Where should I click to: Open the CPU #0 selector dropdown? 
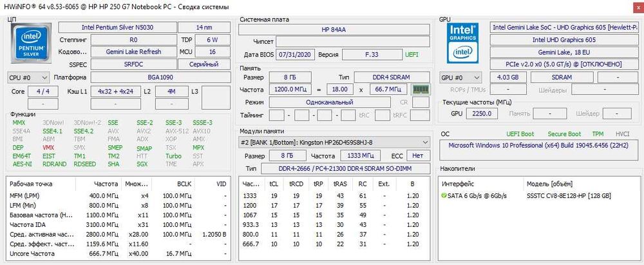coord(28,77)
